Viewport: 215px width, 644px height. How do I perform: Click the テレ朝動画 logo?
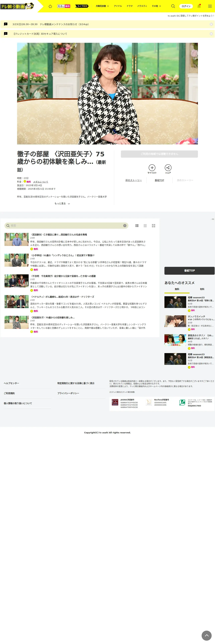17,6
